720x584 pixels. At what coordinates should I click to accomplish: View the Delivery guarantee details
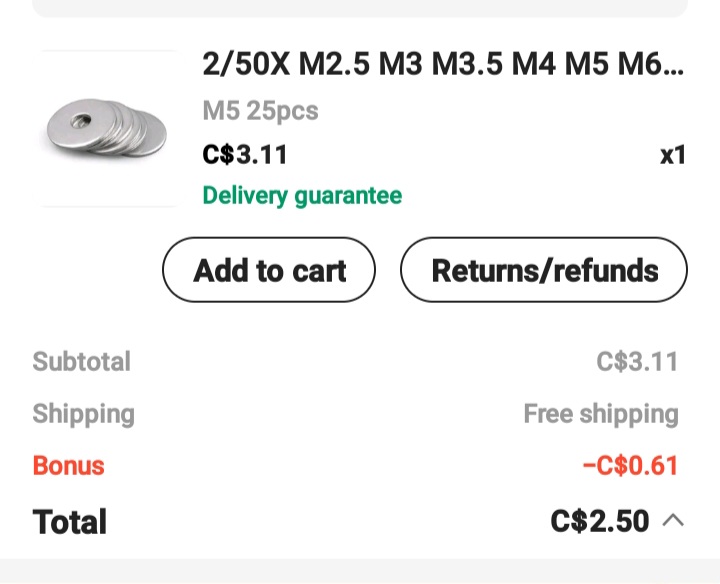[x=302, y=196]
